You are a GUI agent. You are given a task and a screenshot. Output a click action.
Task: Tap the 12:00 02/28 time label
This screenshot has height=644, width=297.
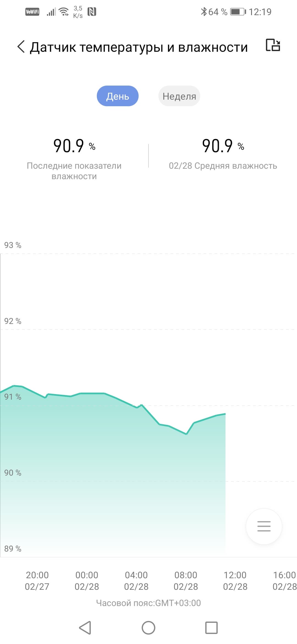[235, 581]
